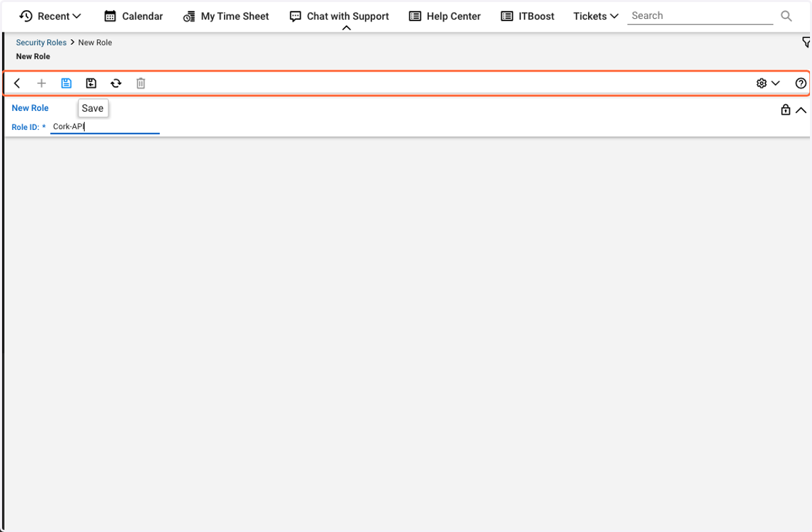The image size is (812, 532).
Task: Click the New Role section heading
Action: 30,108
